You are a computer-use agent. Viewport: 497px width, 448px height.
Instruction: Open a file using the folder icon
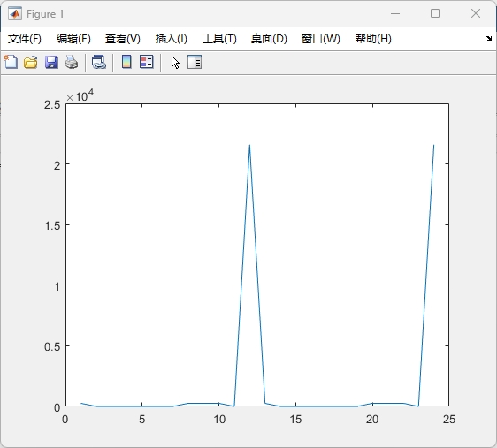tap(31, 62)
